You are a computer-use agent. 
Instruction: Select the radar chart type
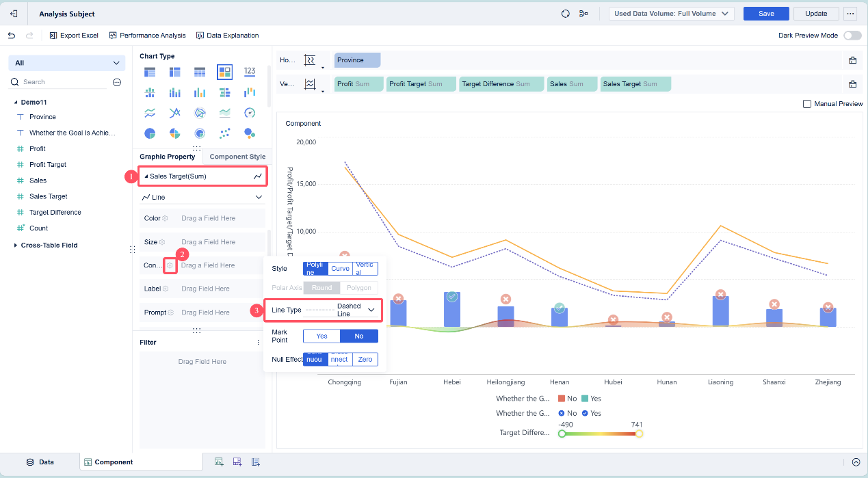click(x=200, y=113)
